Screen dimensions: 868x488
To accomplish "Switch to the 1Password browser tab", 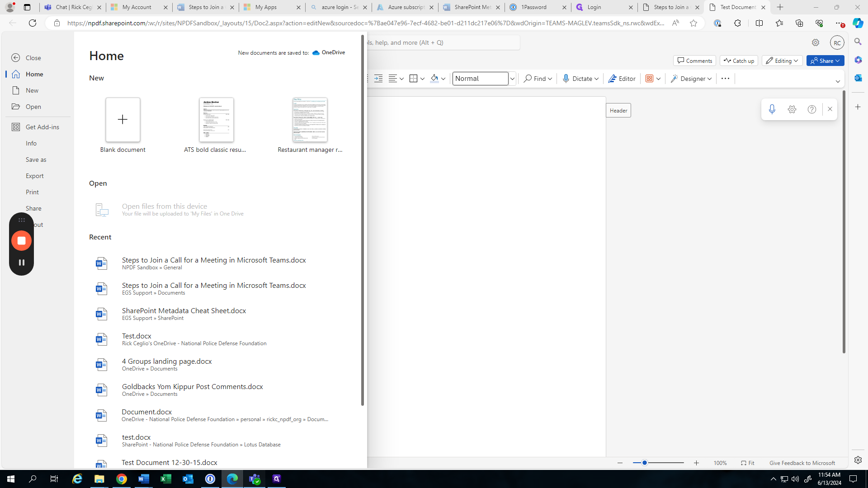I will click(x=538, y=7).
